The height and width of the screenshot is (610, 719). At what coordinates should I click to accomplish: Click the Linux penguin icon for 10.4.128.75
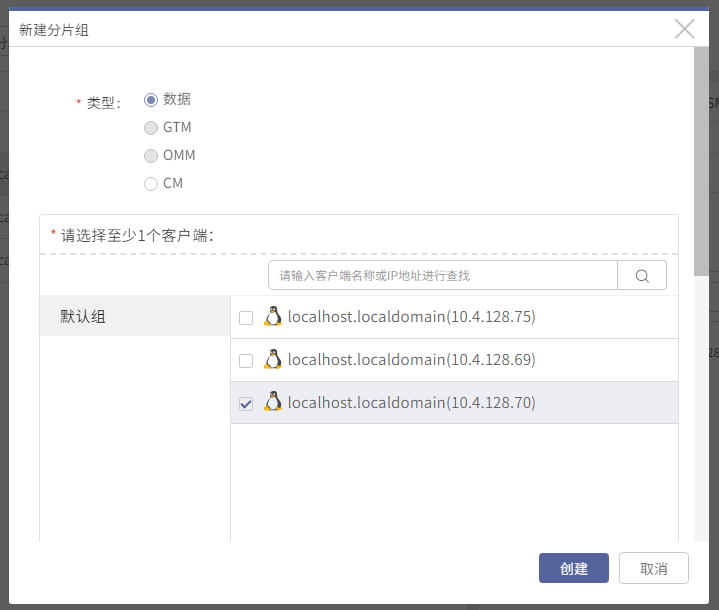(273, 316)
